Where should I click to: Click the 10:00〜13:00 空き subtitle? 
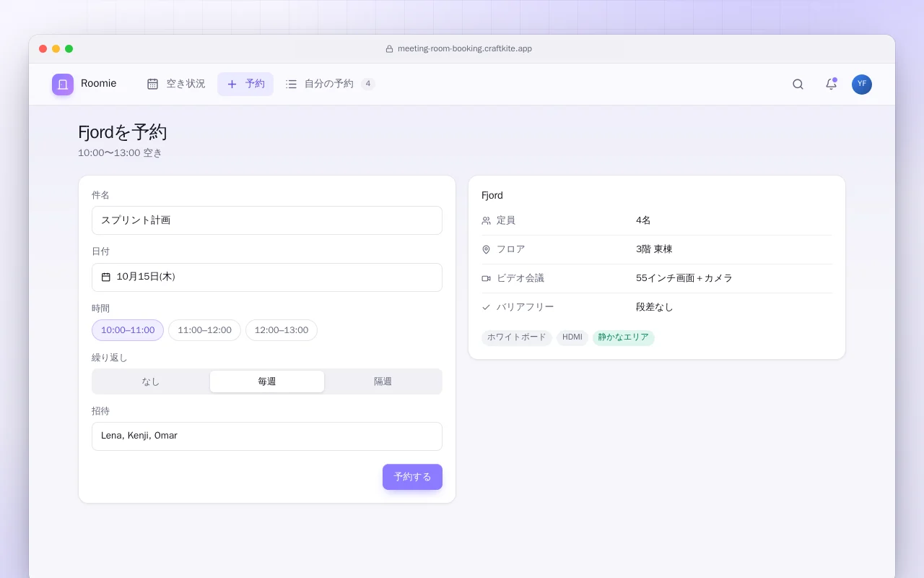coord(120,153)
